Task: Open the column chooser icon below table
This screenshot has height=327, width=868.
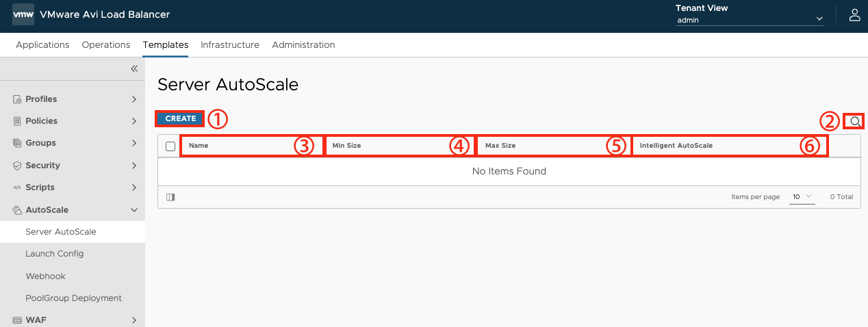Action: [x=170, y=197]
